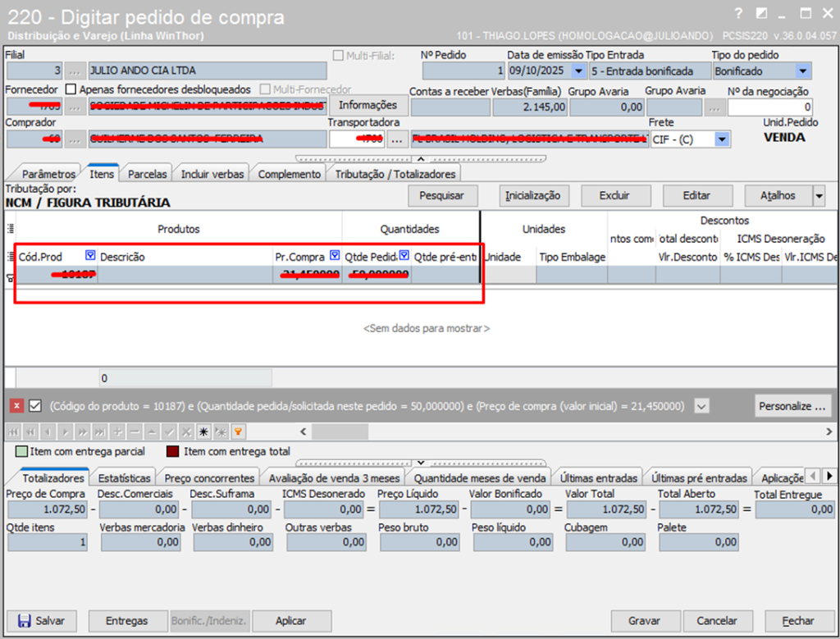Click the Qtde Pedida column filter icon
Screen dimensions: 840x639
coord(404,256)
